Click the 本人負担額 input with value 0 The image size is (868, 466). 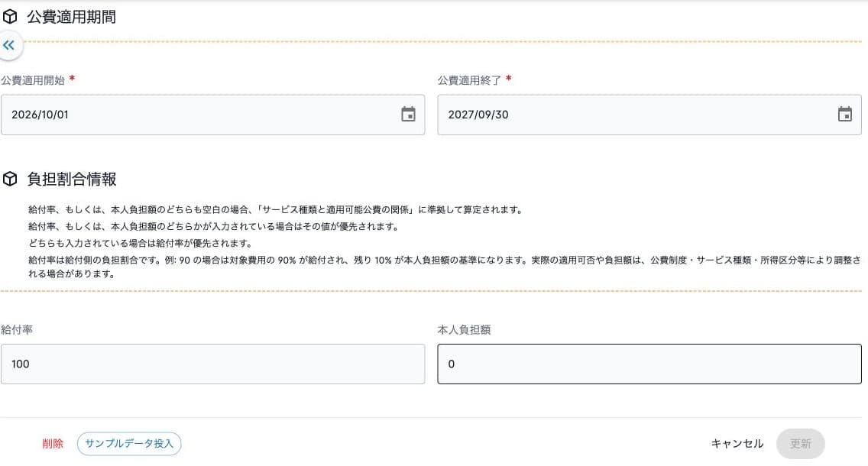coord(649,364)
